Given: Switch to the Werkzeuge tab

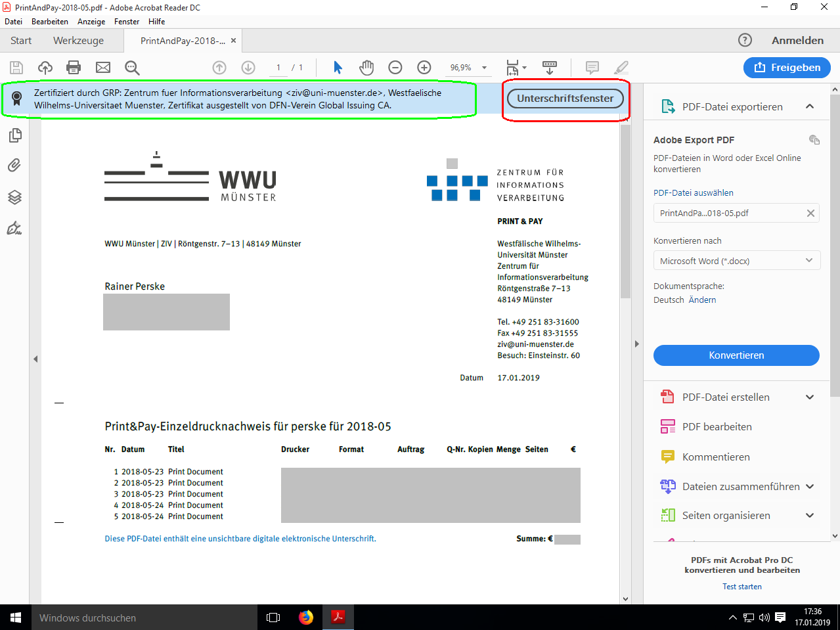Looking at the screenshot, I should [78, 41].
